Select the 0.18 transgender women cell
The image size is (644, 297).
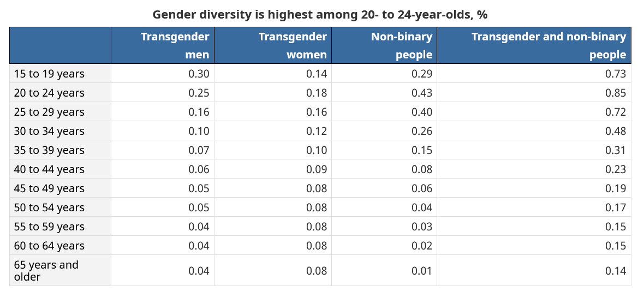tap(317, 93)
